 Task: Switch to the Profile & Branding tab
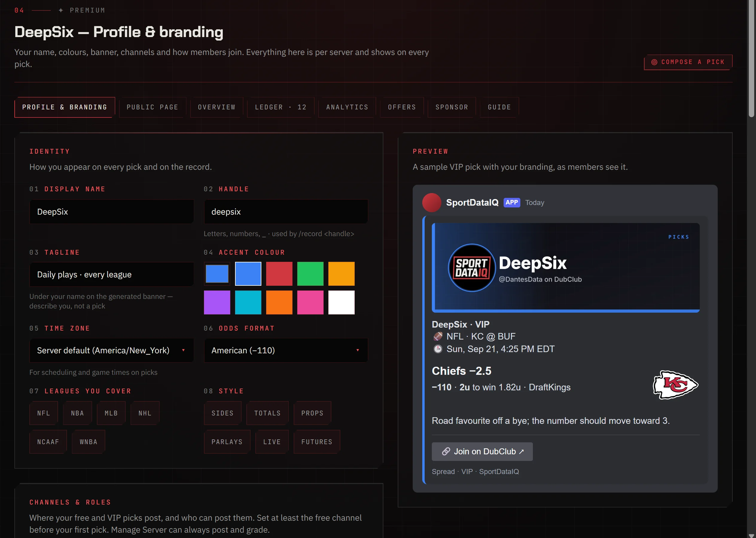[65, 107]
